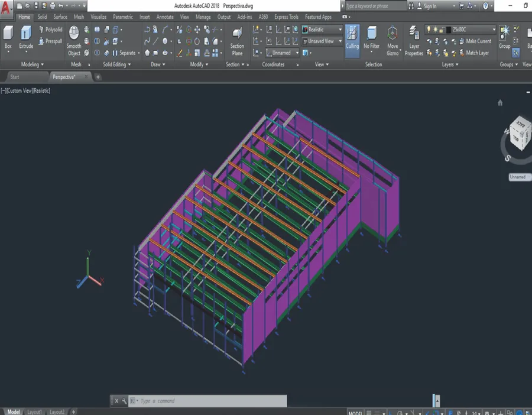Expand the Solid Editing panel
The width and height of the screenshot is (532, 415).
click(x=116, y=64)
